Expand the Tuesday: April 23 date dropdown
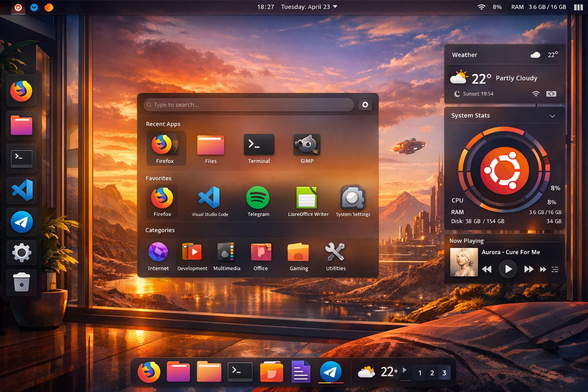The width and height of the screenshot is (588, 392). point(309,7)
